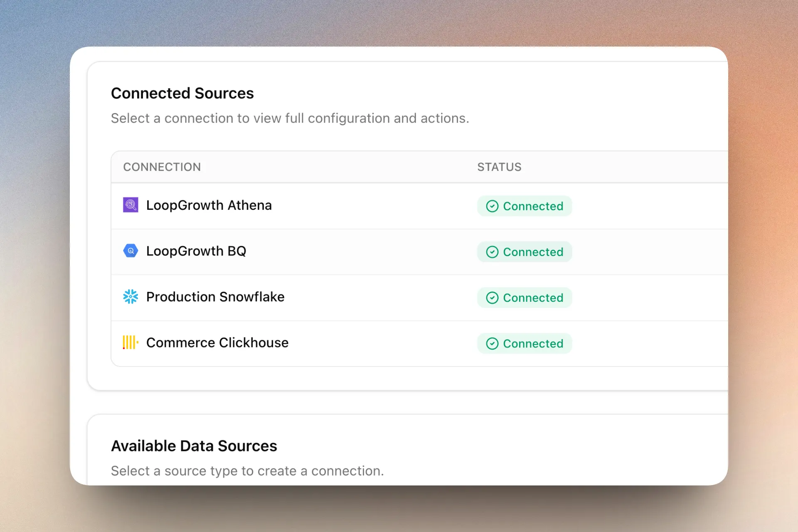Click the CONNECTION column header
This screenshot has width=798, height=532.
pyautogui.click(x=162, y=167)
